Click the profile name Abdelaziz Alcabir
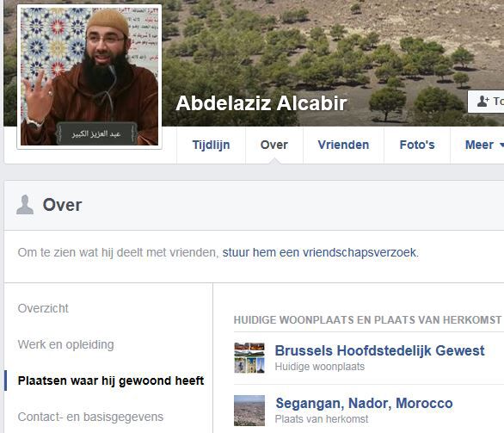The height and width of the screenshot is (433, 504). coord(261,103)
